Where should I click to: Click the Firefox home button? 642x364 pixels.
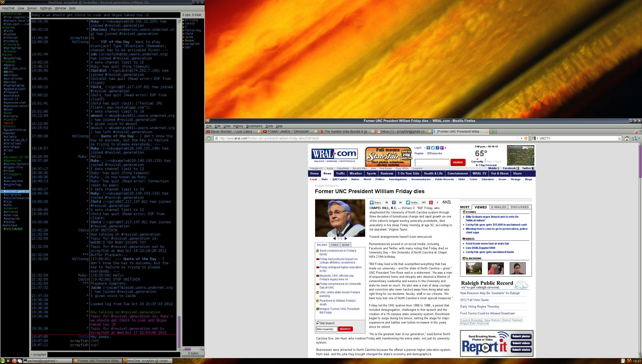pos(627,138)
